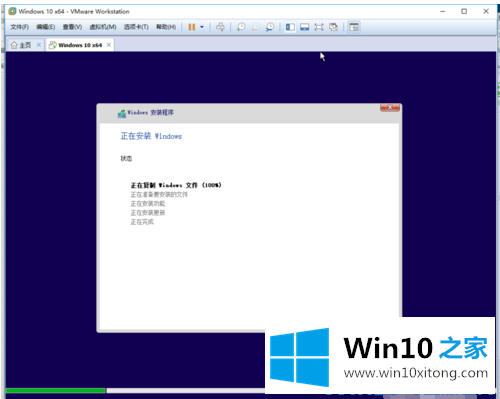
Task: Open the 编辑(E) menu
Action: [x=46, y=27]
